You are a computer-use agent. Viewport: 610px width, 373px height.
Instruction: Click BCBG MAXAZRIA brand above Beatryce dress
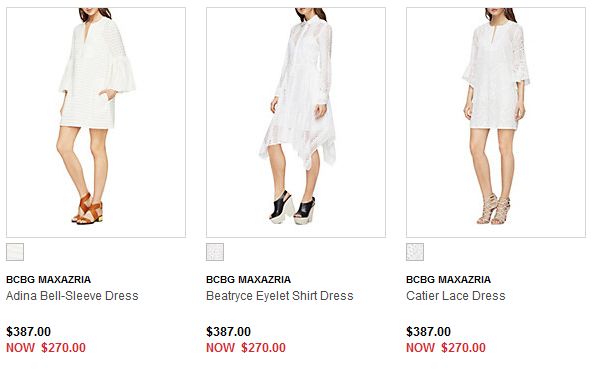tap(249, 279)
